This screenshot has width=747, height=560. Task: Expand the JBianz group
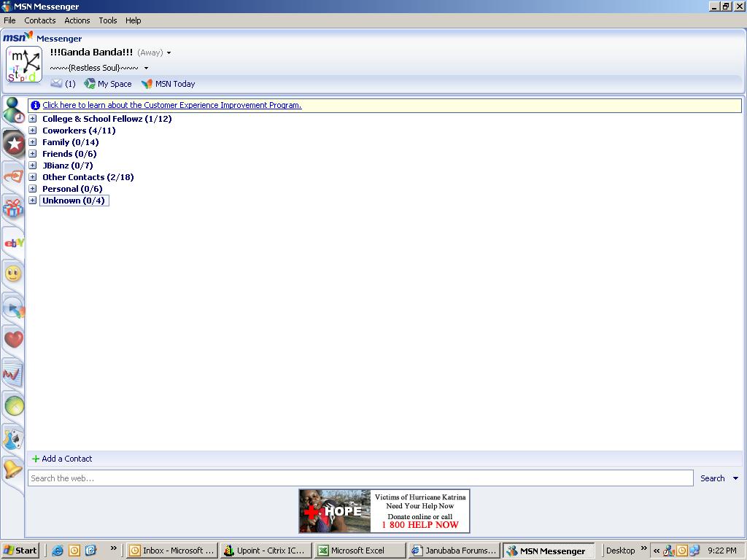(32, 166)
